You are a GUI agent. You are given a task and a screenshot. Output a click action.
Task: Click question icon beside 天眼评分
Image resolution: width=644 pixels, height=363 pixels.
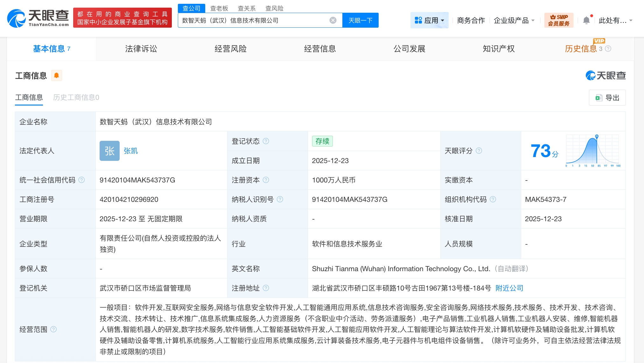[x=479, y=151]
